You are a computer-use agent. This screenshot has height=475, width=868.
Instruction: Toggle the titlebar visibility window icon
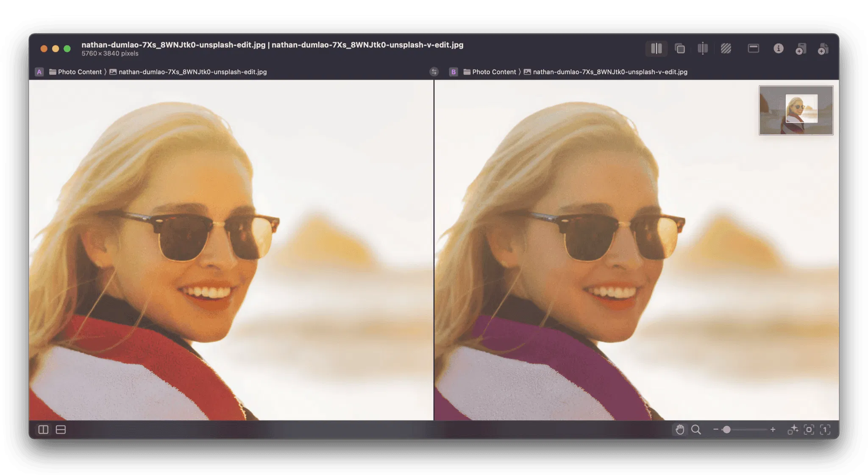[x=753, y=49]
